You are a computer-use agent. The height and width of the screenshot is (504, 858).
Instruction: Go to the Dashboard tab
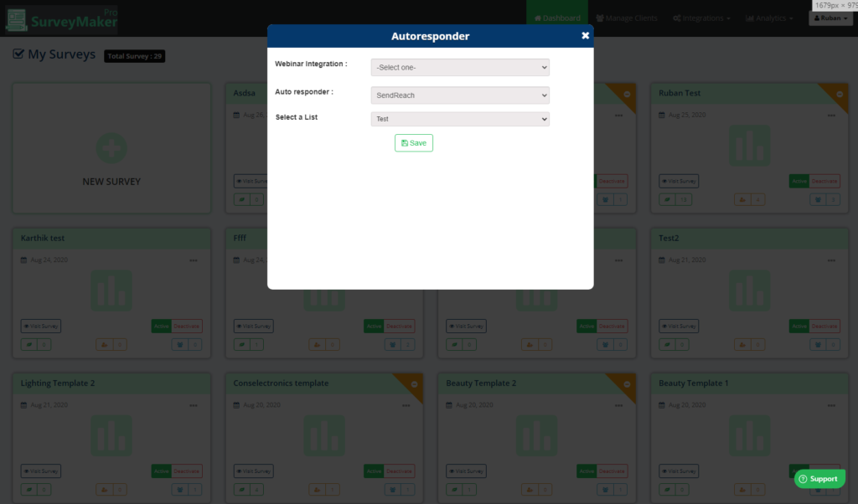tap(557, 18)
